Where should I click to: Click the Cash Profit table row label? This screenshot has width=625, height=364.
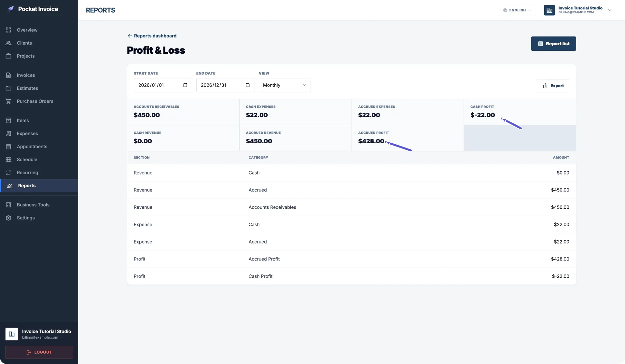point(260,276)
